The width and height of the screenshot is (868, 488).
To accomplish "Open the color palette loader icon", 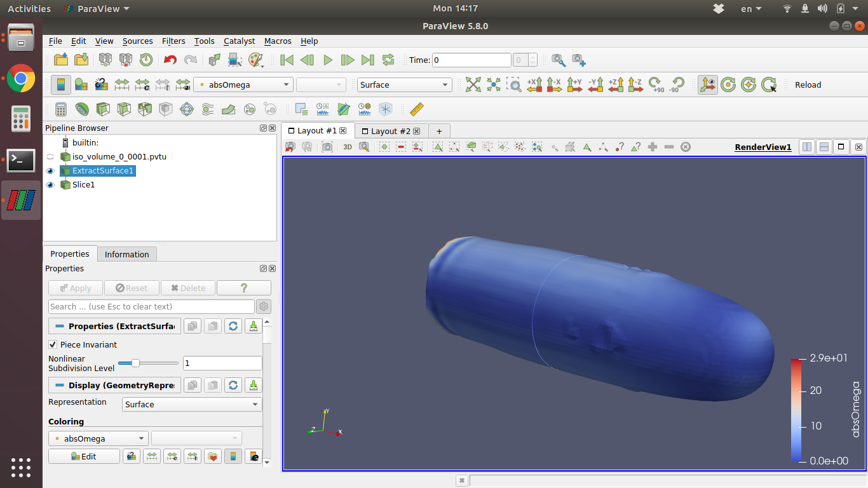I will [255, 60].
